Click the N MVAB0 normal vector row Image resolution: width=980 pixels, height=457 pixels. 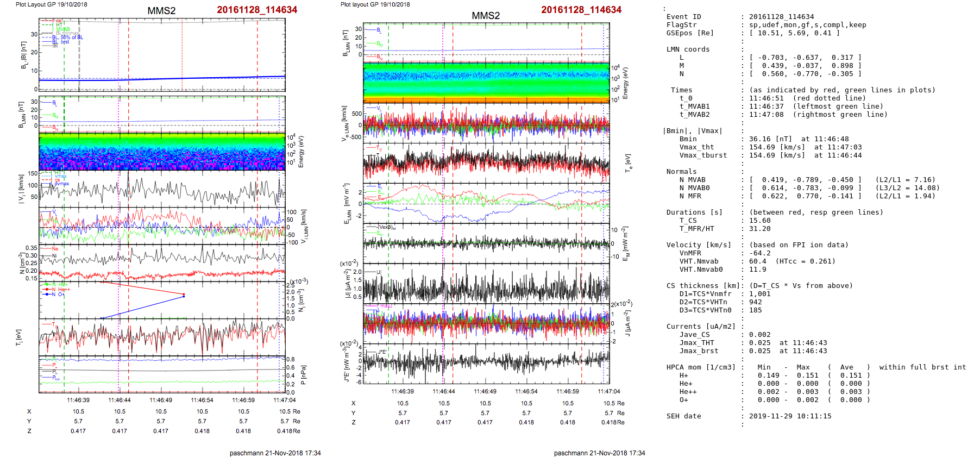coord(805,188)
